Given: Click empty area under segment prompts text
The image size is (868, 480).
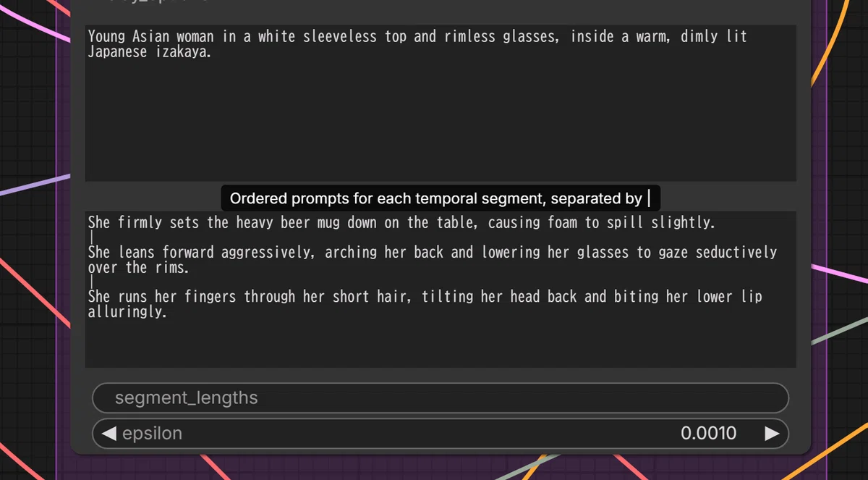Looking at the screenshot, I should pyautogui.click(x=441, y=344).
